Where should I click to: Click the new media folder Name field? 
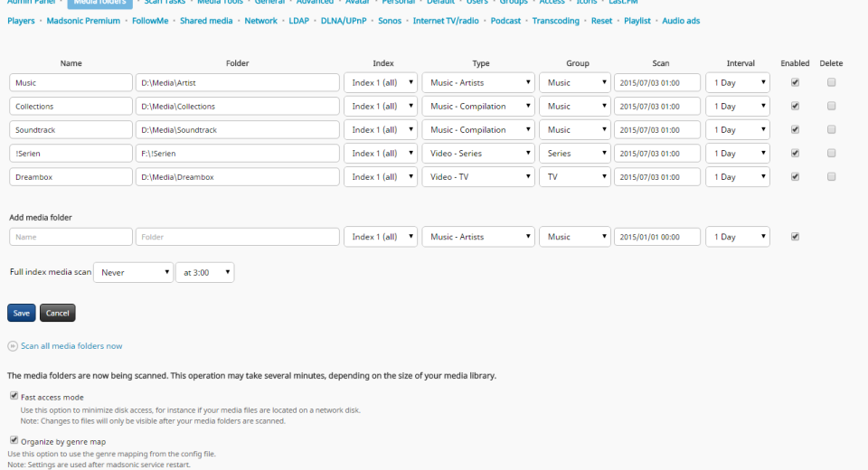point(71,237)
